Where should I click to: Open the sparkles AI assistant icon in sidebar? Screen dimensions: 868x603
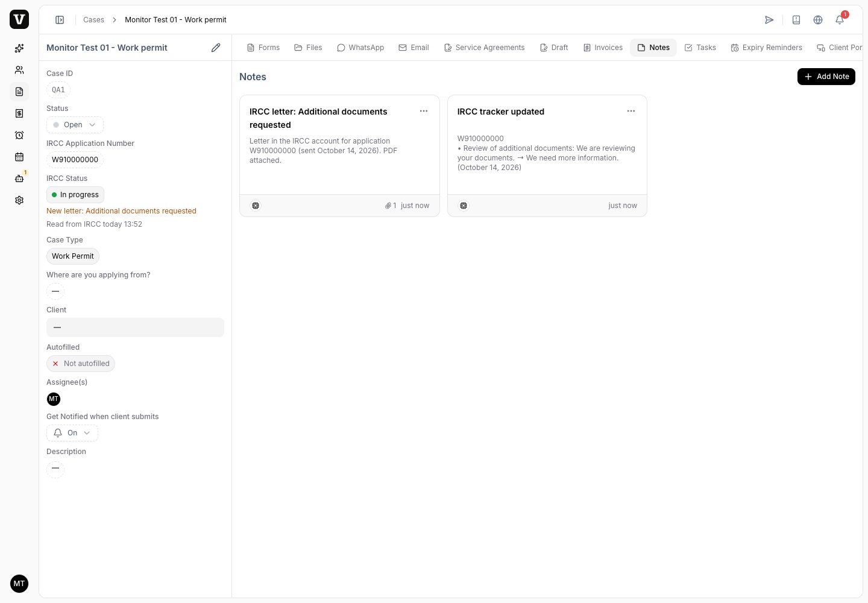pyautogui.click(x=19, y=48)
